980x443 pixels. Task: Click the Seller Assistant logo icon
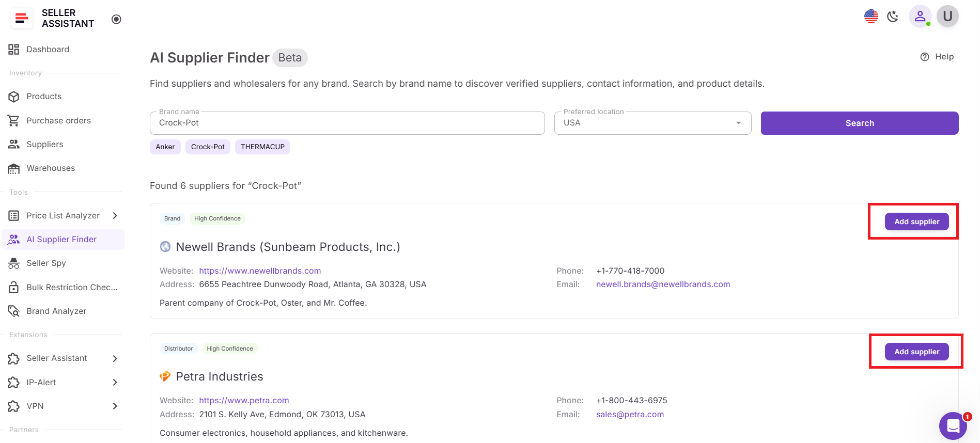point(22,18)
